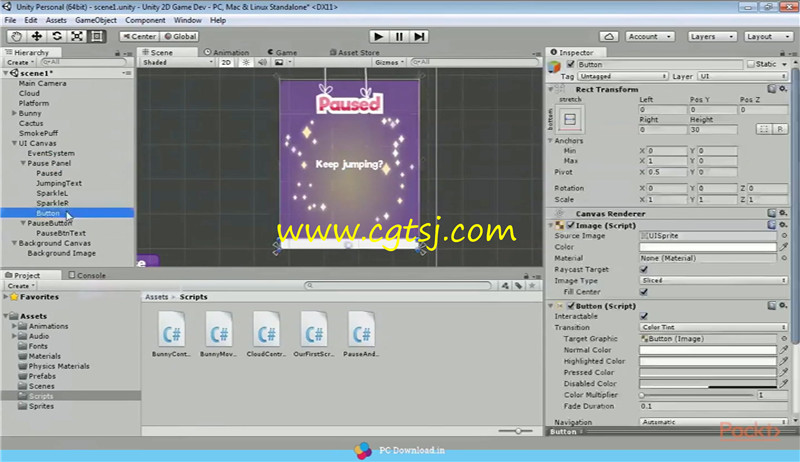Search by type icon in the Project panel
Image resolution: width=800 pixels, height=462 pixels.
point(505,286)
